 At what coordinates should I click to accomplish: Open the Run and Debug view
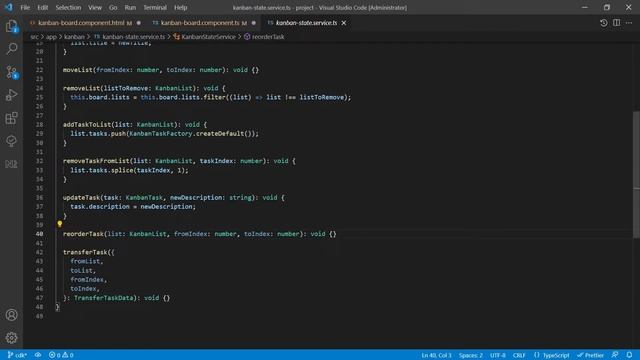pyautogui.click(x=11, y=95)
